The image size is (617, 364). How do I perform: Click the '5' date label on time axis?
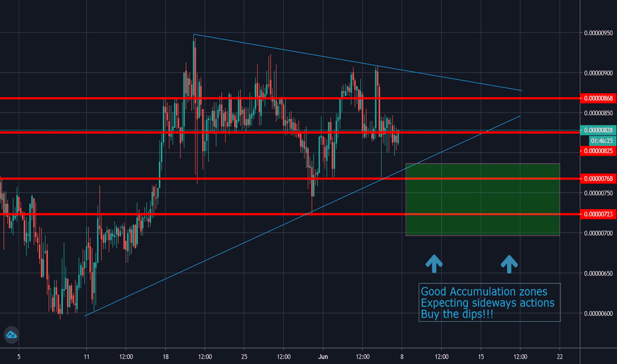coord(19,357)
